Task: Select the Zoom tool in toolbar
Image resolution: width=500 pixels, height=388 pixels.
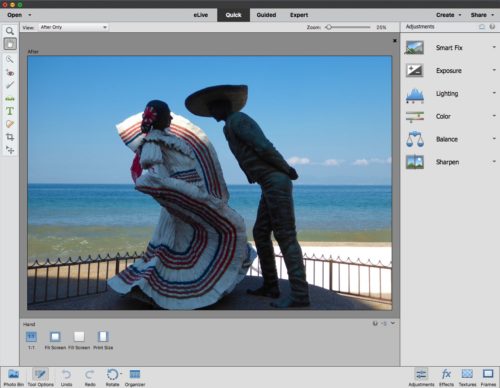Action: pos(10,31)
